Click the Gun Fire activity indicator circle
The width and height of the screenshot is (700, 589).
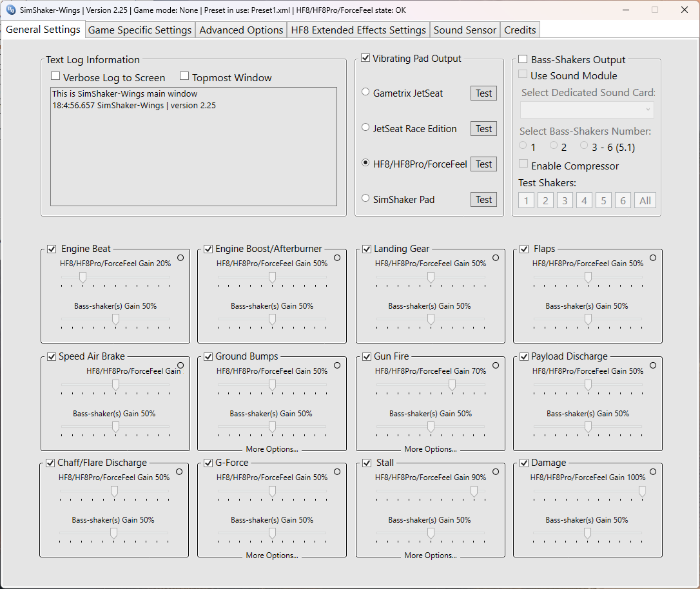(x=495, y=365)
